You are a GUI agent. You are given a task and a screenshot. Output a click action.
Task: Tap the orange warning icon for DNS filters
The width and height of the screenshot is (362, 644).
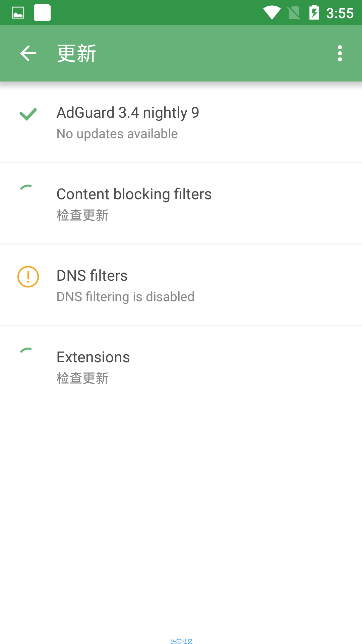point(28,277)
